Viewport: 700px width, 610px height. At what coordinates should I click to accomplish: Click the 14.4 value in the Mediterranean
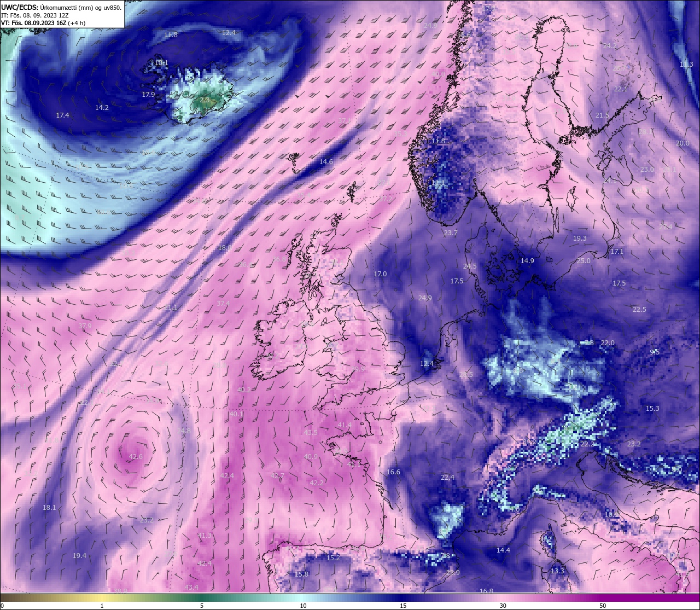[x=503, y=550]
